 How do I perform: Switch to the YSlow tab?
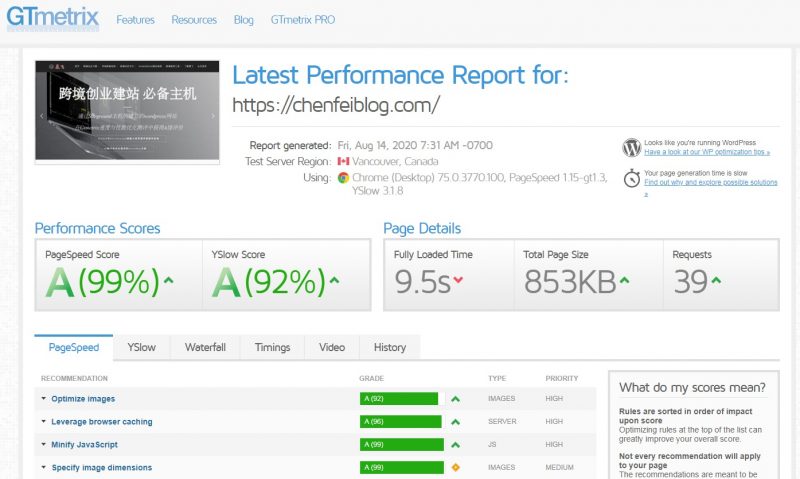pyautogui.click(x=141, y=347)
